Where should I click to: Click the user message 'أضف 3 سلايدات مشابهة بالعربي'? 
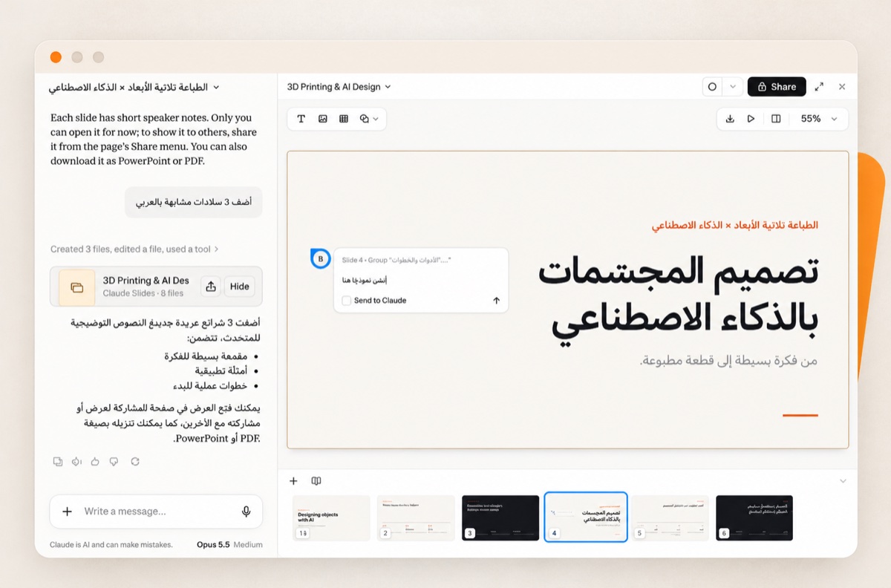194,202
